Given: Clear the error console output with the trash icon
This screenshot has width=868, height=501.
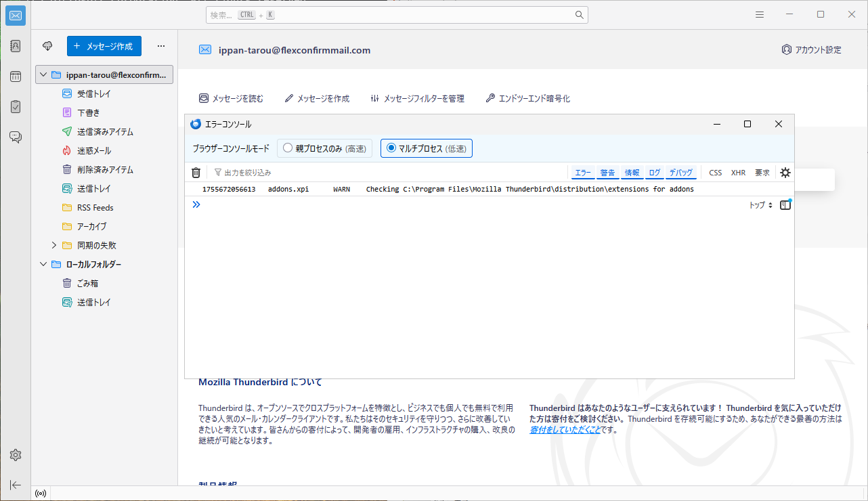Looking at the screenshot, I should coord(196,172).
